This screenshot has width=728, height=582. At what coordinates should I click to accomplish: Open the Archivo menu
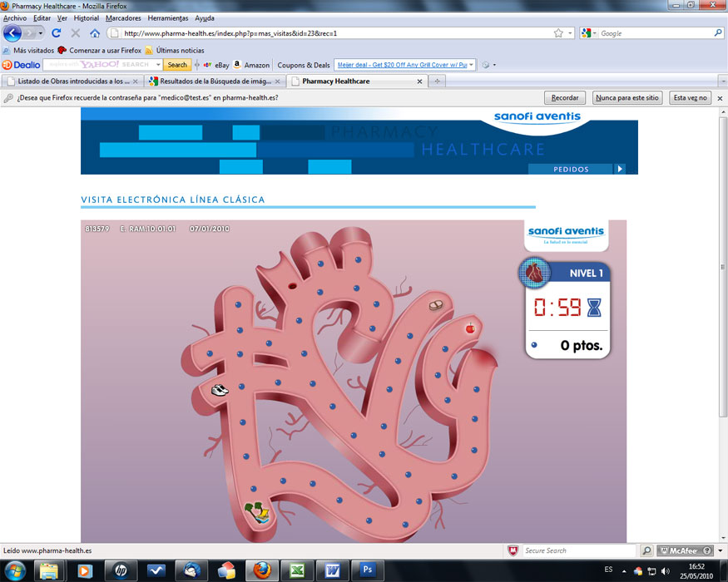[15, 18]
